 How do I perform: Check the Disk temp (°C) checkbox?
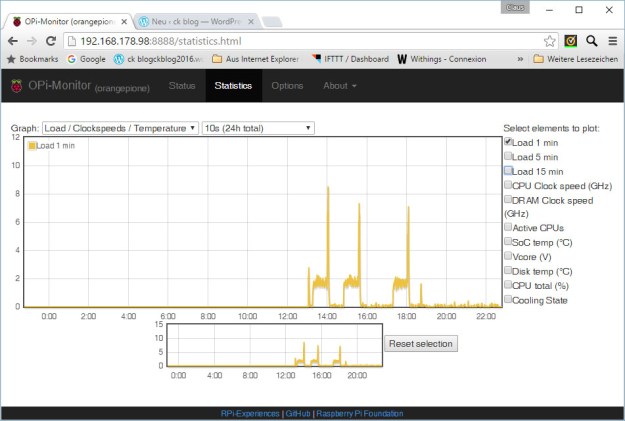508,270
